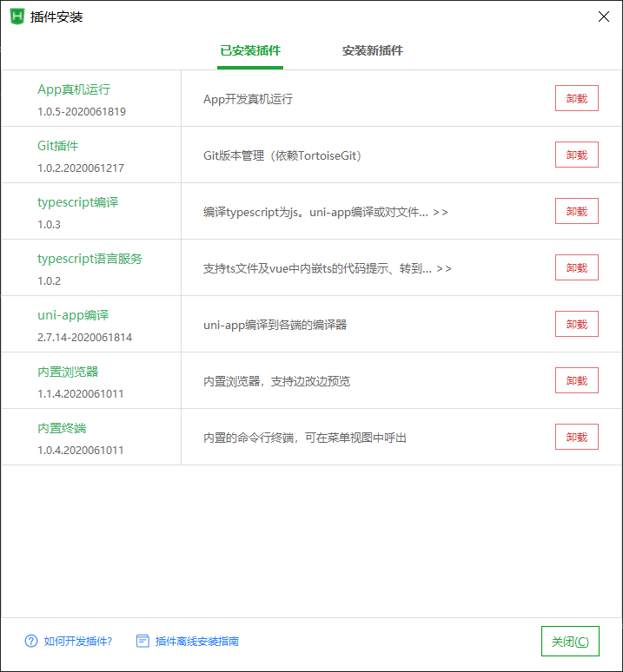Uninstall the 内置浏览器 plugin
Viewport: 623px width, 672px height.
click(x=577, y=380)
